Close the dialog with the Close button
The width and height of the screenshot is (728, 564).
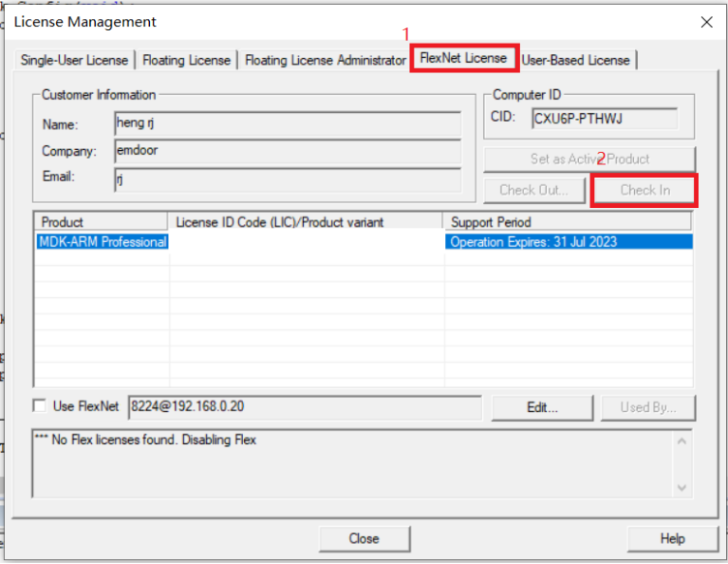tap(364, 539)
